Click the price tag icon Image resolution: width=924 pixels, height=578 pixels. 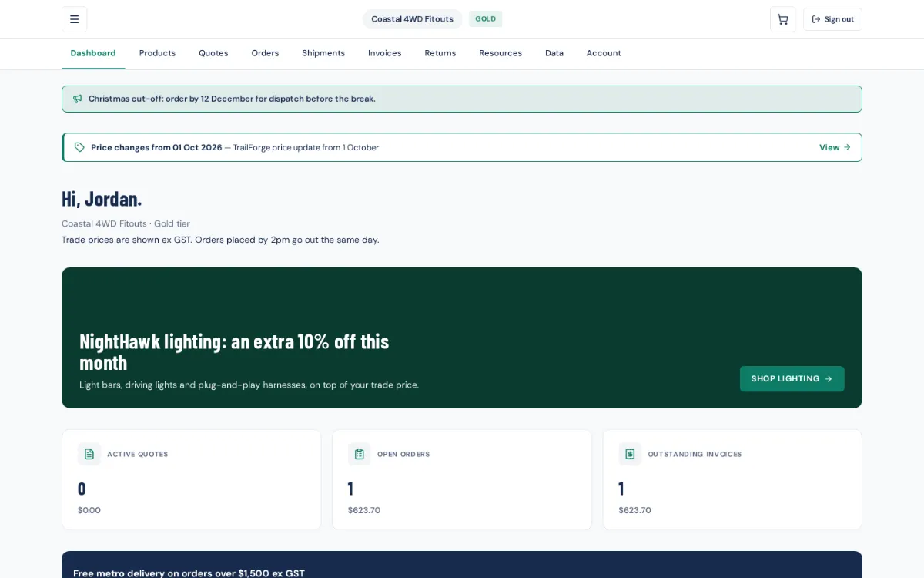[79, 147]
